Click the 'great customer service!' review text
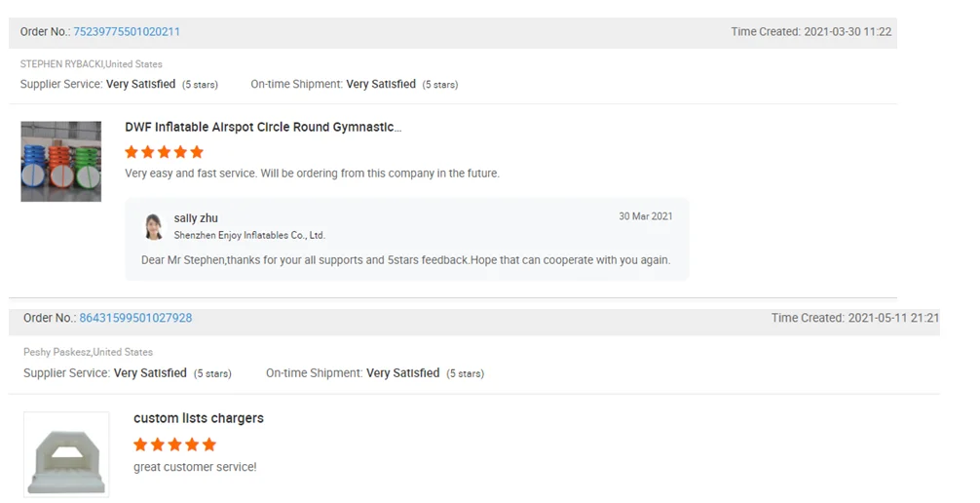980x503 pixels. pos(195,467)
